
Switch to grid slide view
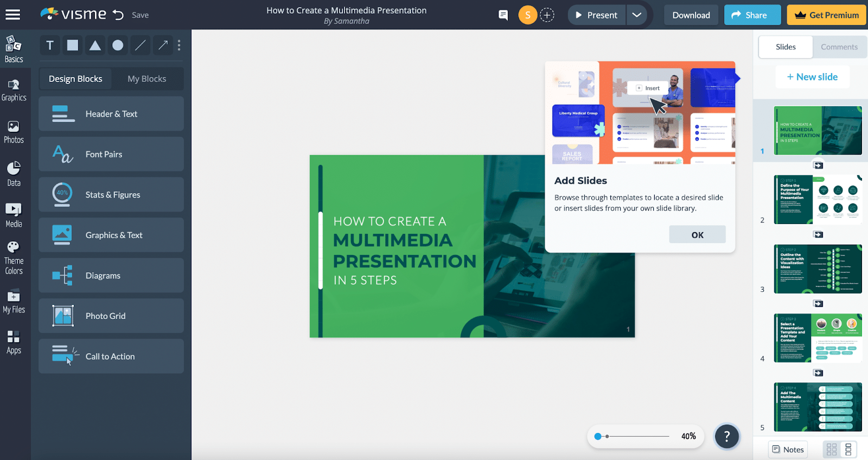pyautogui.click(x=831, y=449)
